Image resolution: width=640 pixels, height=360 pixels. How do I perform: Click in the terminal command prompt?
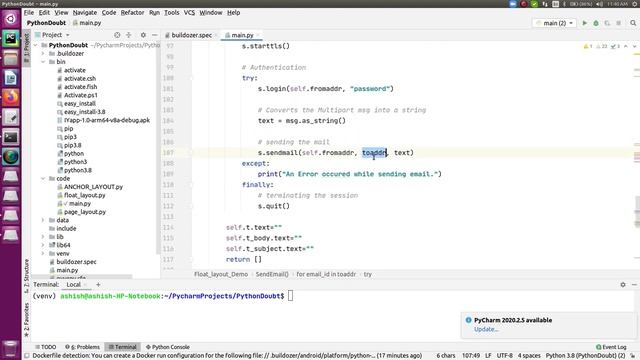291,296
